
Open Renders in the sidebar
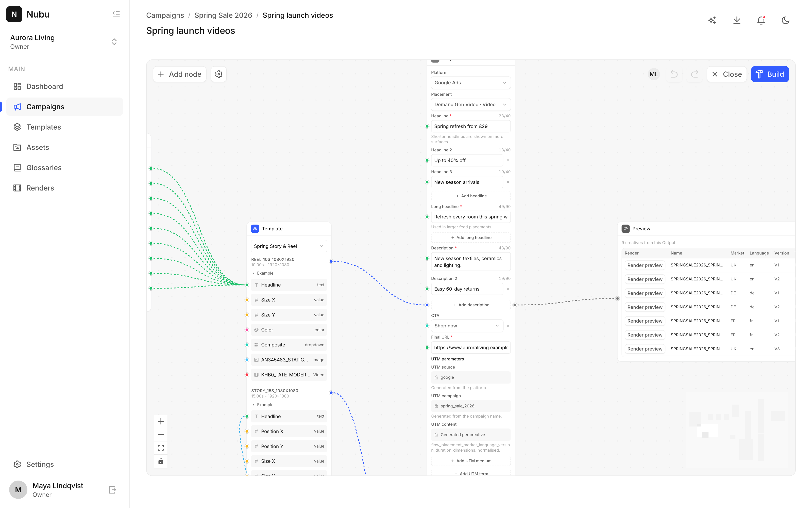[65, 188]
